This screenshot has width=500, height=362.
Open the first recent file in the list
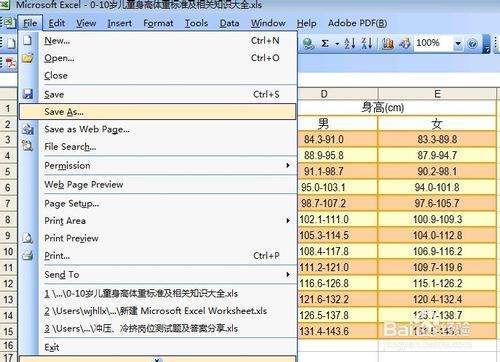pos(157,294)
